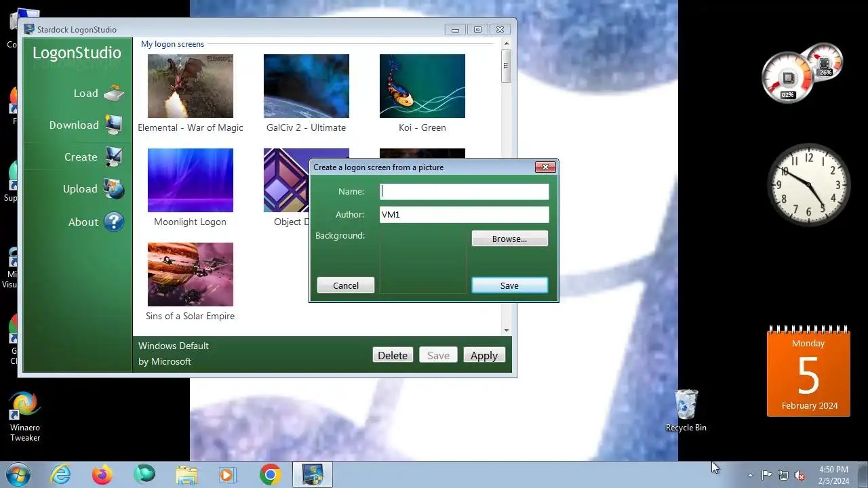The width and height of the screenshot is (868, 488).
Task: Click into the Author field containing VM1
Action: 465,215
